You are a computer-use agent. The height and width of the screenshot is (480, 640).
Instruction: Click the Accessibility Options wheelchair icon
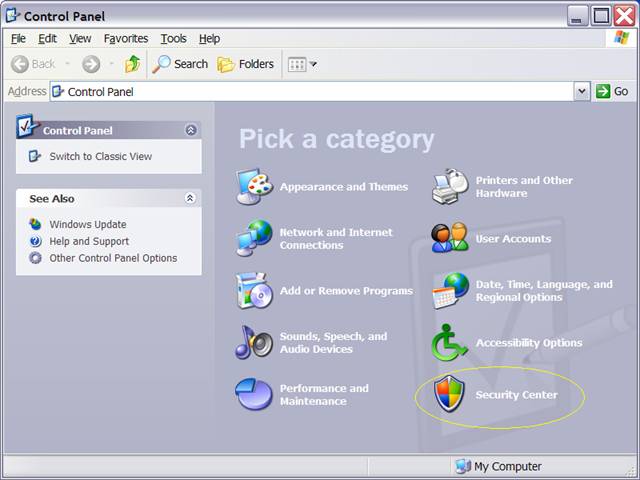click(x=449, y=342)
